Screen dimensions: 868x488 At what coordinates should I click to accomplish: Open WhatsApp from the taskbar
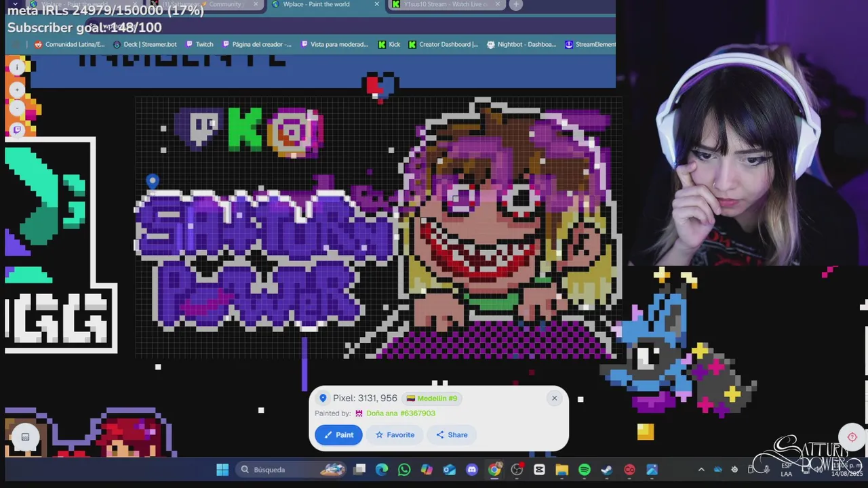point(404,469)
